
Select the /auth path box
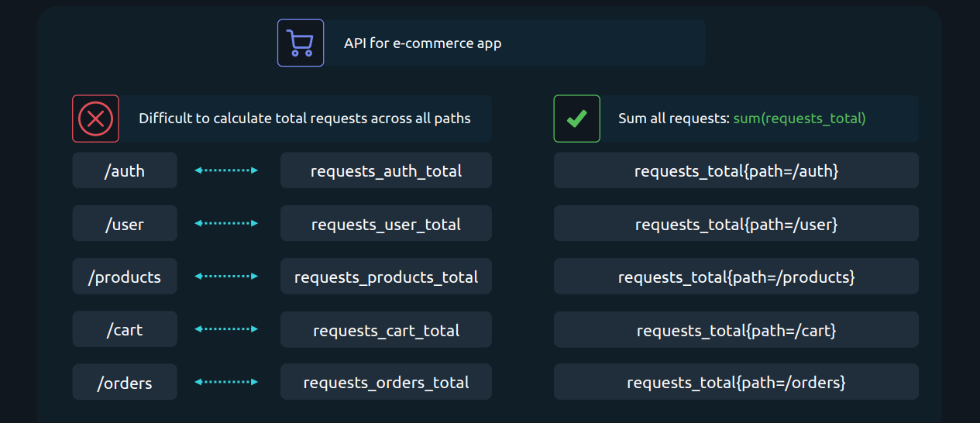tap(125, 170)
